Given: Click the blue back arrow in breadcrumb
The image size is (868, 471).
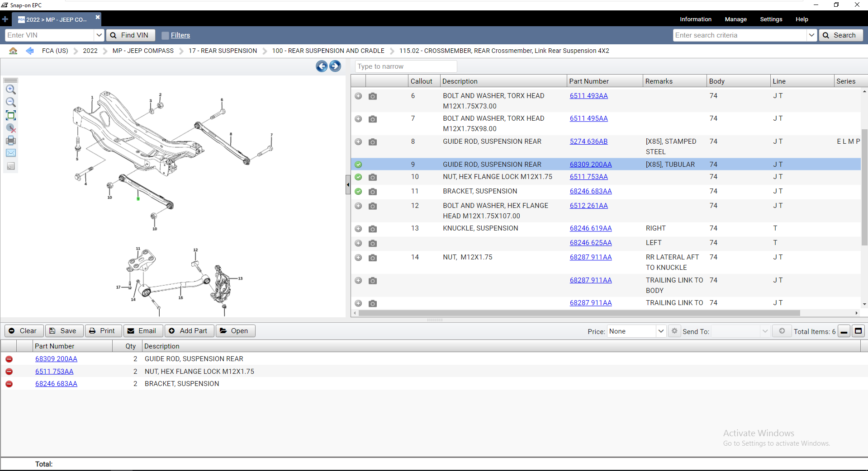Looking at the screenshot, I should coord(30,51).
